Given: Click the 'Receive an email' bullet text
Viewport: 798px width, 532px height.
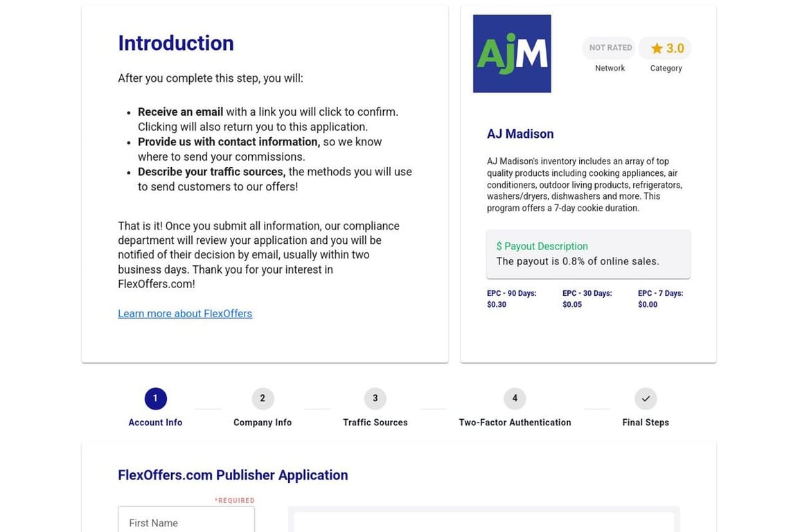Looking at the screenshot, I should click(180, 112).
